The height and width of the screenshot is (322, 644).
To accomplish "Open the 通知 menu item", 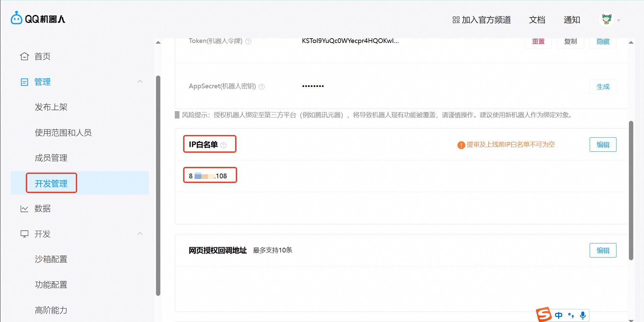I will [572, 20].
